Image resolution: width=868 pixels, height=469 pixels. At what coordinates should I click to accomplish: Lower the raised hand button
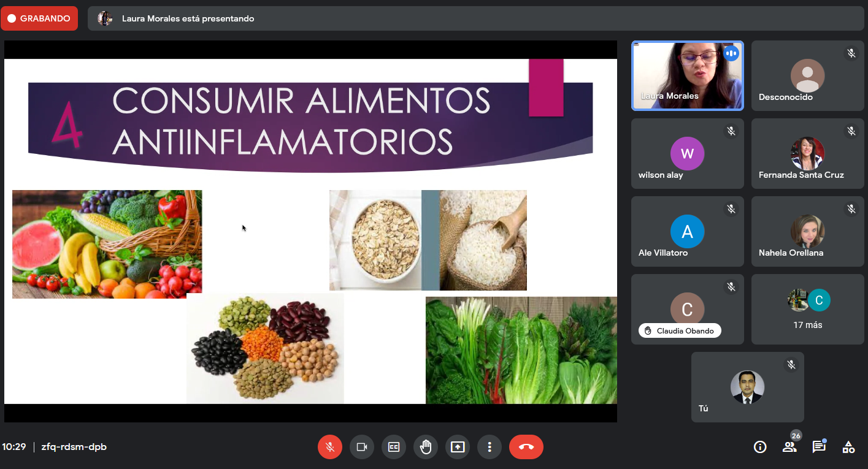(426, 447)
